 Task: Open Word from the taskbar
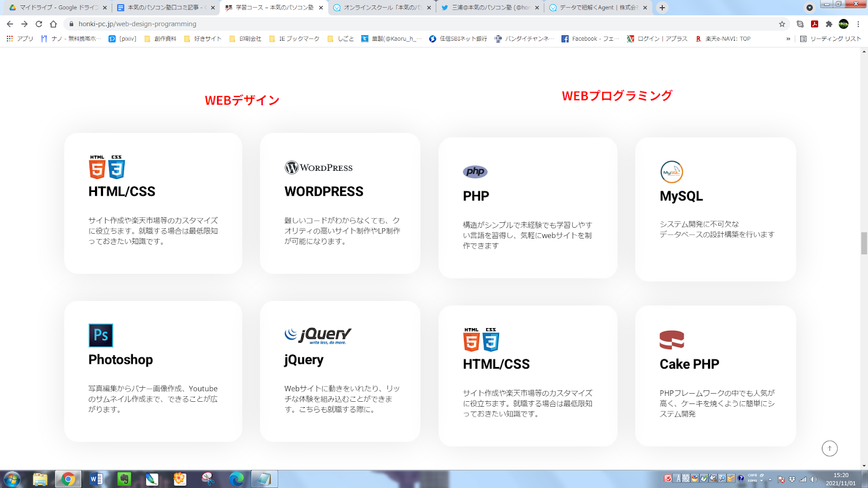coord(96,479)
